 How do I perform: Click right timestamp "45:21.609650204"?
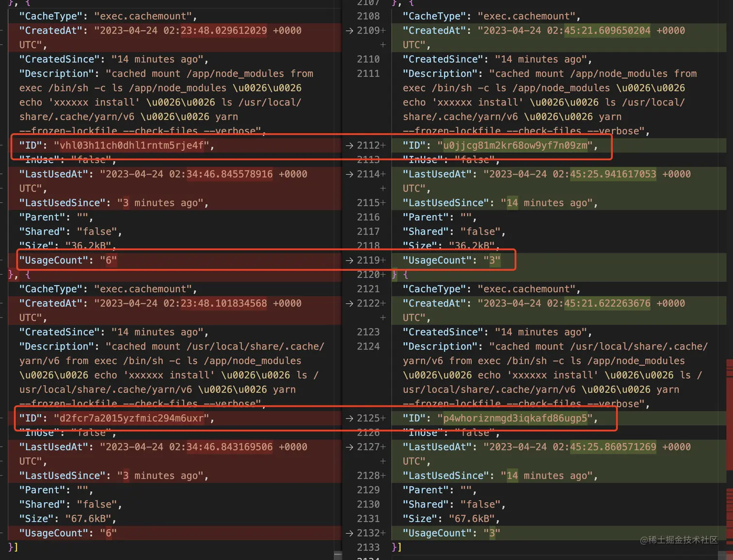607,31
